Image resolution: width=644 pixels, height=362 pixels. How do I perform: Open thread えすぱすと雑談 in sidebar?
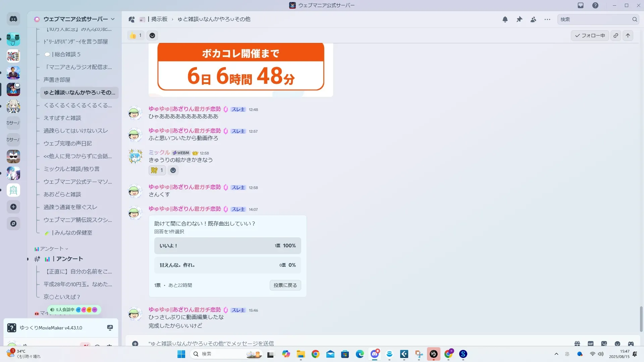[x=62, y=118]
